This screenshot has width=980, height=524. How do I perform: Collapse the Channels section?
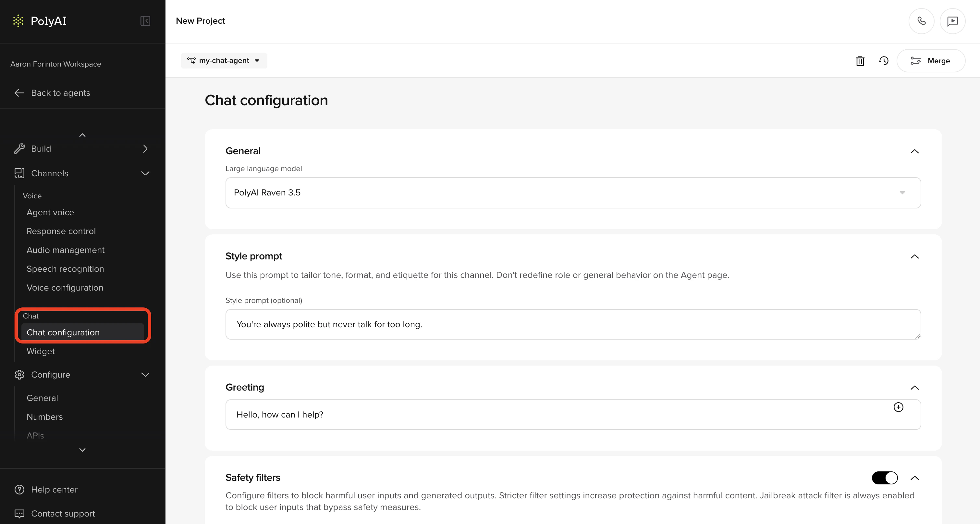[x=145, y=173]
